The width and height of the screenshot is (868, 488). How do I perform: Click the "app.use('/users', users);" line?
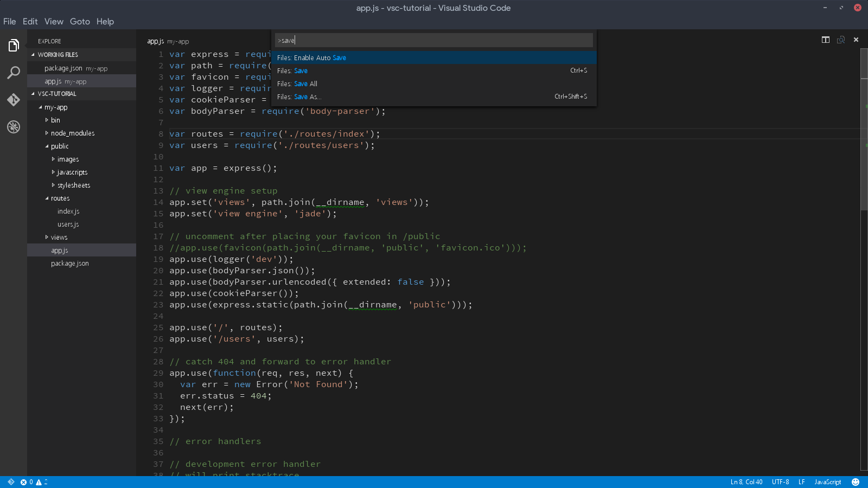237,339
